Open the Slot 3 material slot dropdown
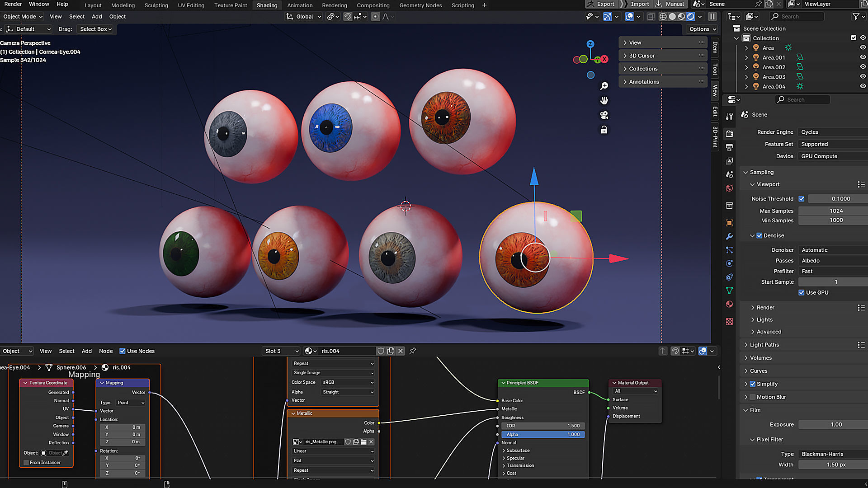Screen dimensions: 868x488 [282, 351]
